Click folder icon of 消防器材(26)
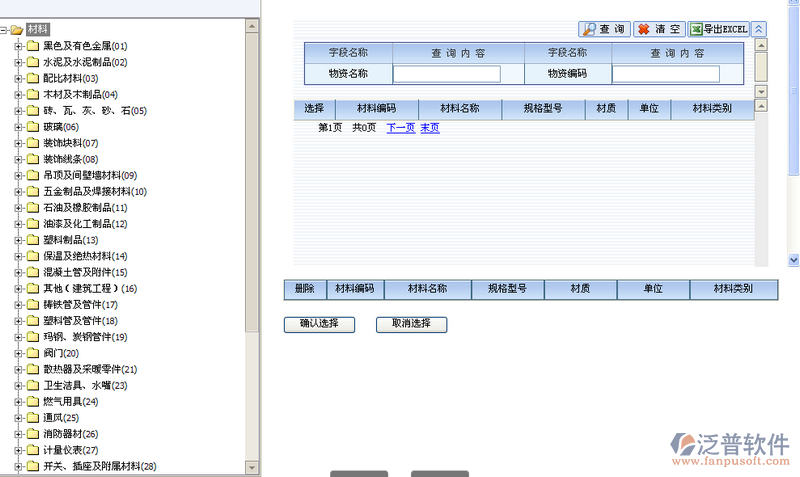 pyautogui.click(x=33, y=434)
